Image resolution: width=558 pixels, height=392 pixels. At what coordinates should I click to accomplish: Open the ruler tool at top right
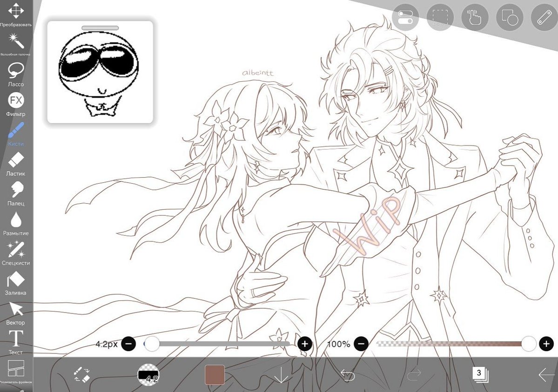(x=544, y=17)
